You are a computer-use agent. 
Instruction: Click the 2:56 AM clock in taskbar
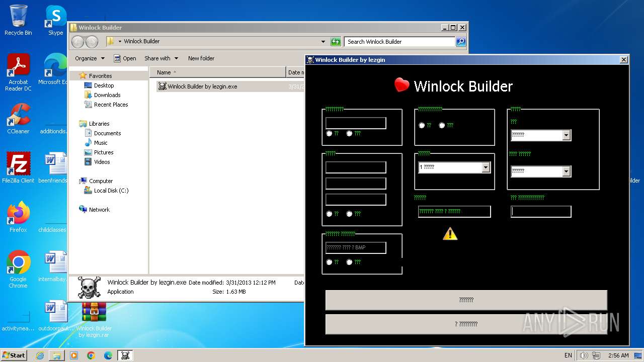tap(618, 355)
